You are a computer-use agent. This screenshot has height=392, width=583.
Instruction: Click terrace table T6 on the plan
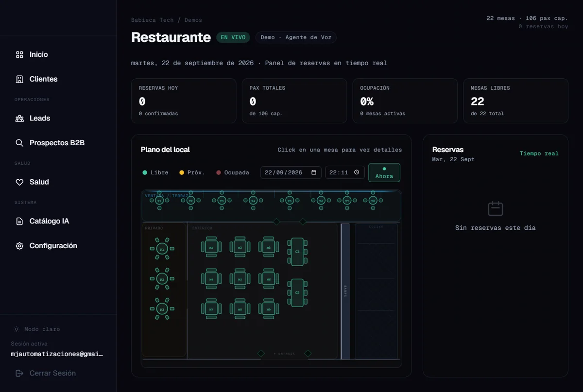321,200
